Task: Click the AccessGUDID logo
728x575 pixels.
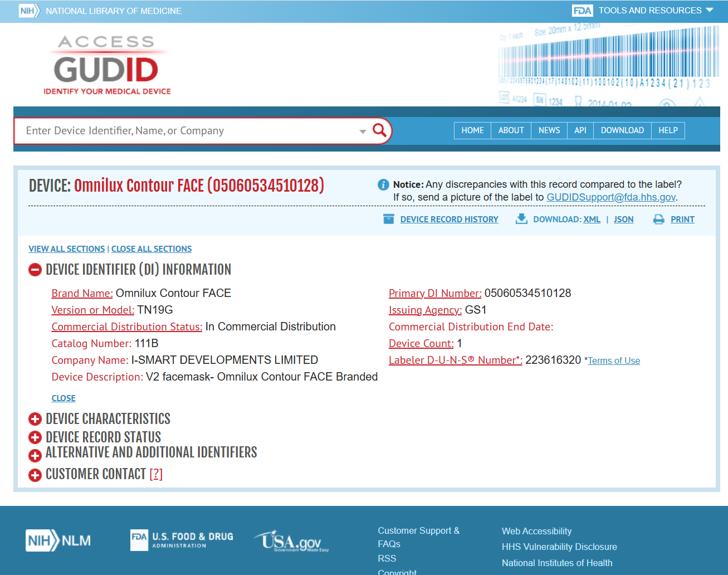Action: point(107,65)
